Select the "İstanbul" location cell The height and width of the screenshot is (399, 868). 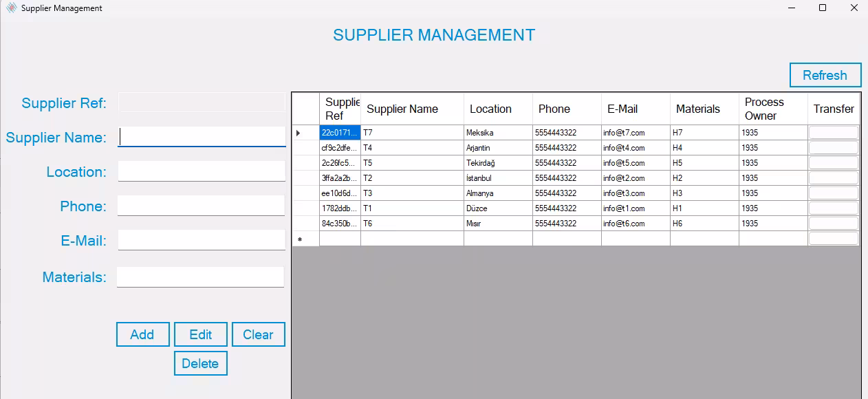pyautogui.click(x=498, y=178)
